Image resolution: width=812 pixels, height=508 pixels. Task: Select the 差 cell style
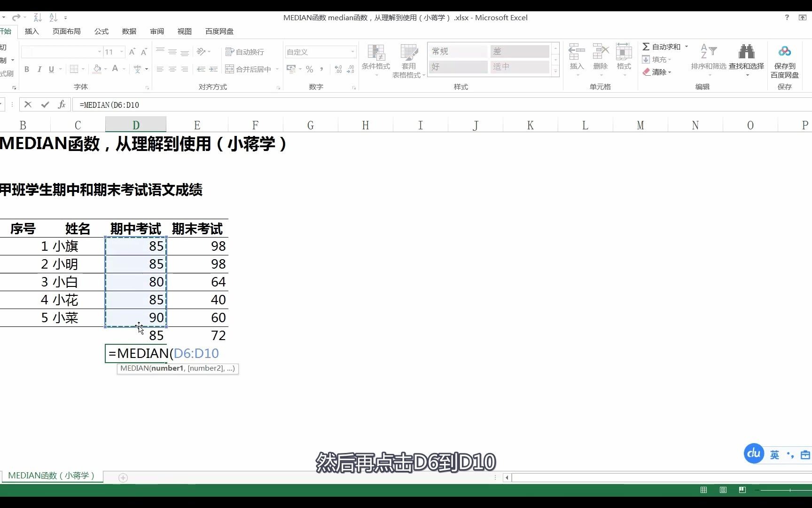(x=520, y=51)
